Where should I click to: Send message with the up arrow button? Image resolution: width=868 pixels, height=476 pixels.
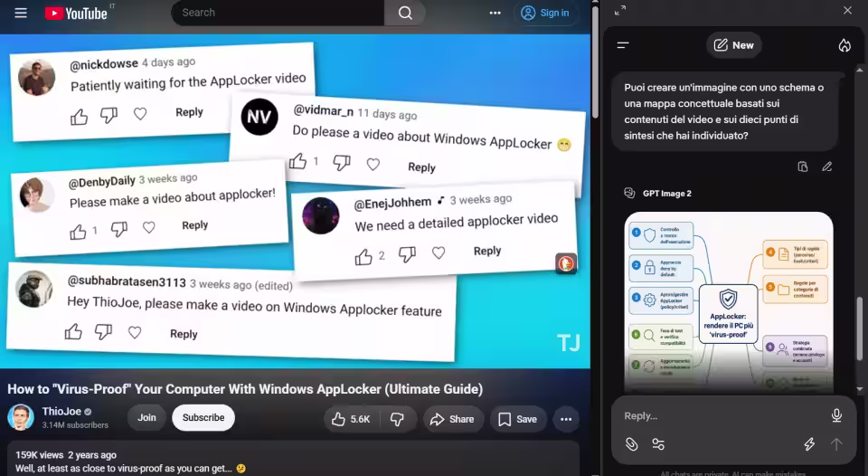point(836,443)
